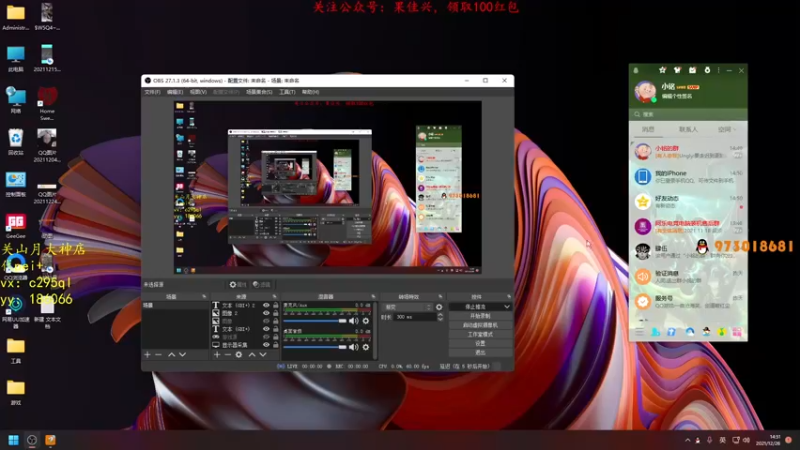Click the shirt skin icon in QQ top bar

677,70
